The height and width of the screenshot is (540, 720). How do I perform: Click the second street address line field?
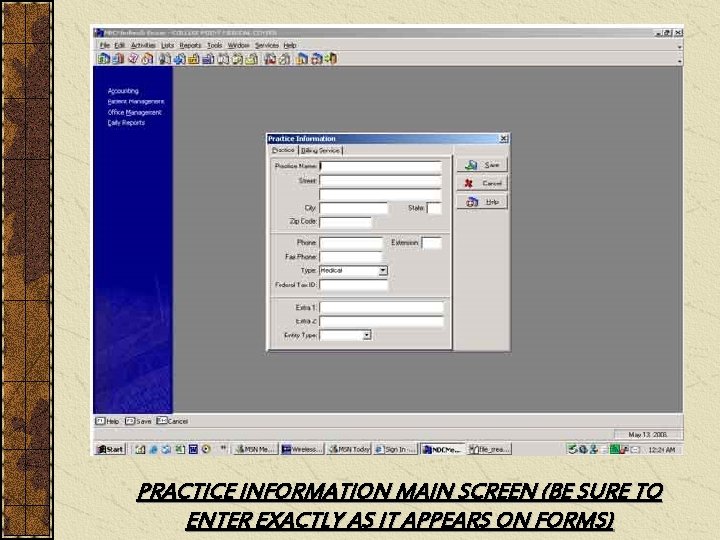(381, 195)
